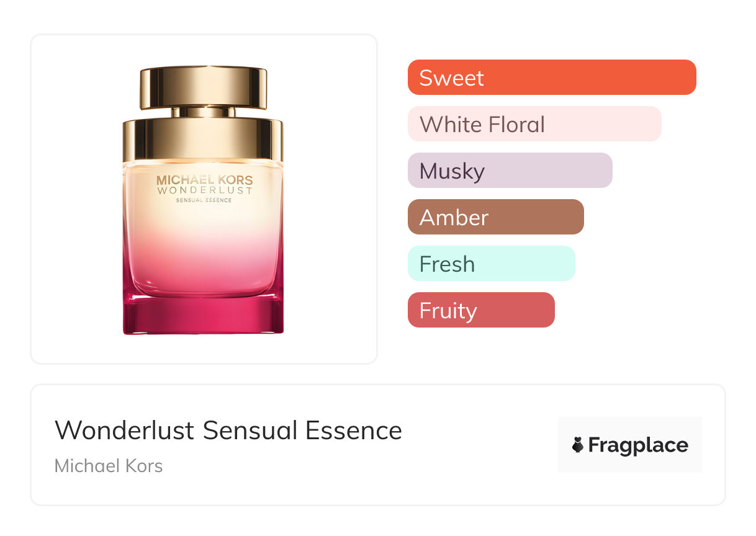Viewport: 756px width, 536px height.
Task: Pick the brown Amber accord bar
Action: point(496,217)
